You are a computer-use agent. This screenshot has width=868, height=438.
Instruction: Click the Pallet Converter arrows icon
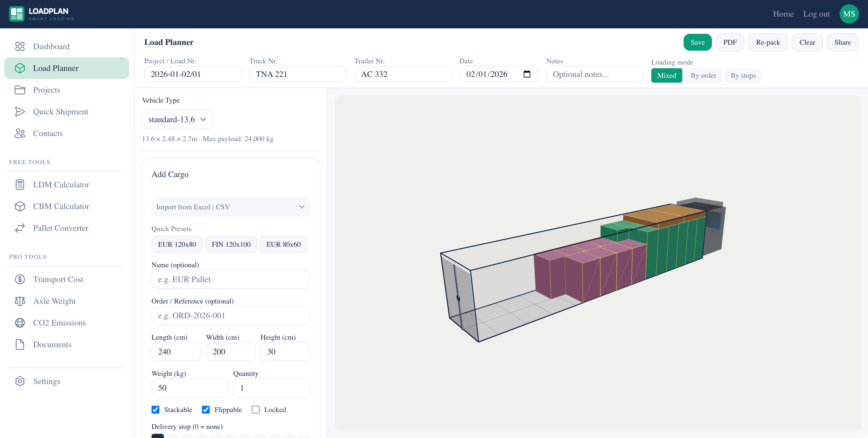(20, 228)
